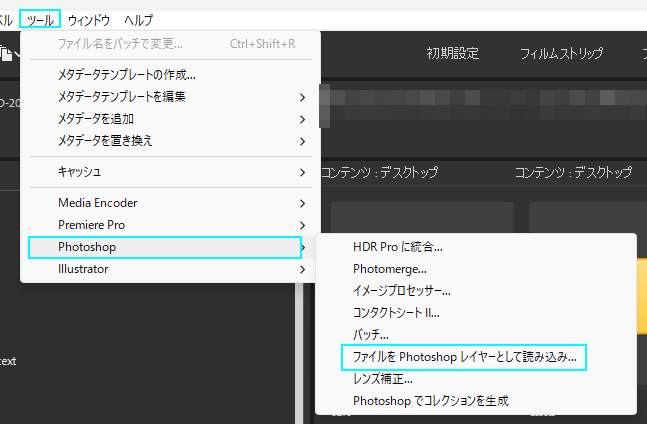Expand Illustrator submenu

pos(170,269)
